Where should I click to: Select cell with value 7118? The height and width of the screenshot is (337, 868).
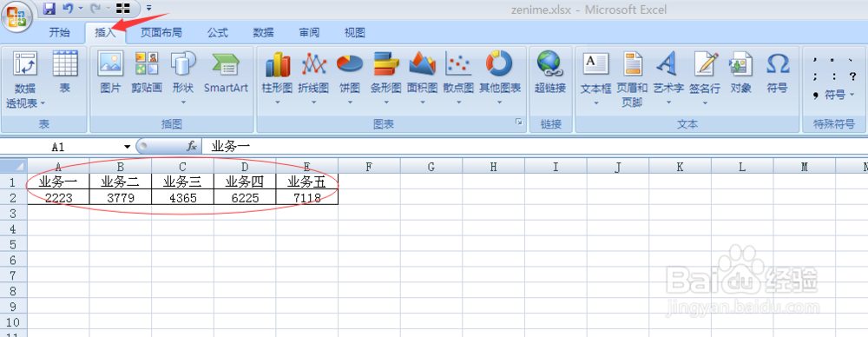click(306, 197)
